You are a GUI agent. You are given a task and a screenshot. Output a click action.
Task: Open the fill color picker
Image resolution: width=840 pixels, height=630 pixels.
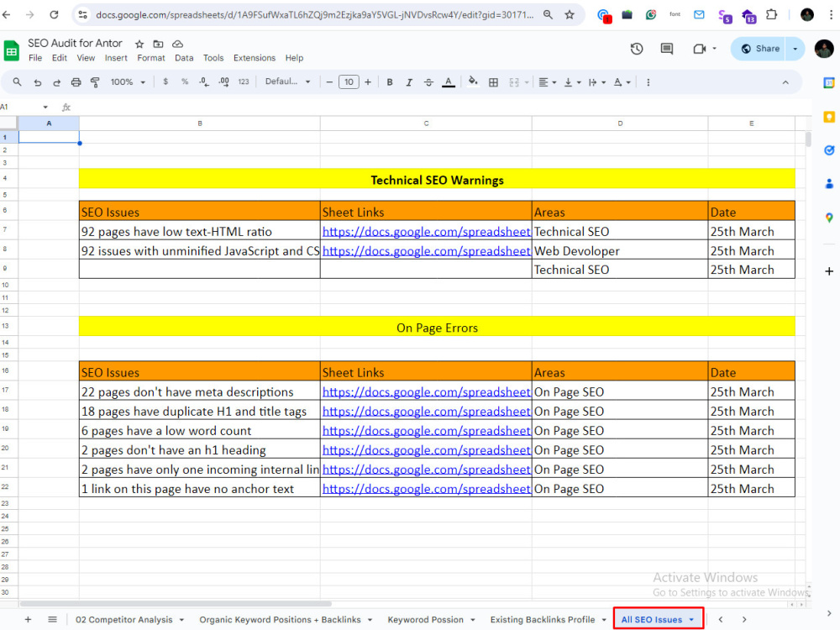coord(472,82)
